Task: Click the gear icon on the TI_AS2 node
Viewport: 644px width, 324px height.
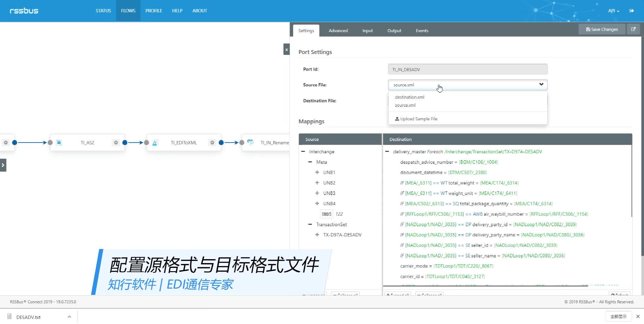Action: pos(116,142)
